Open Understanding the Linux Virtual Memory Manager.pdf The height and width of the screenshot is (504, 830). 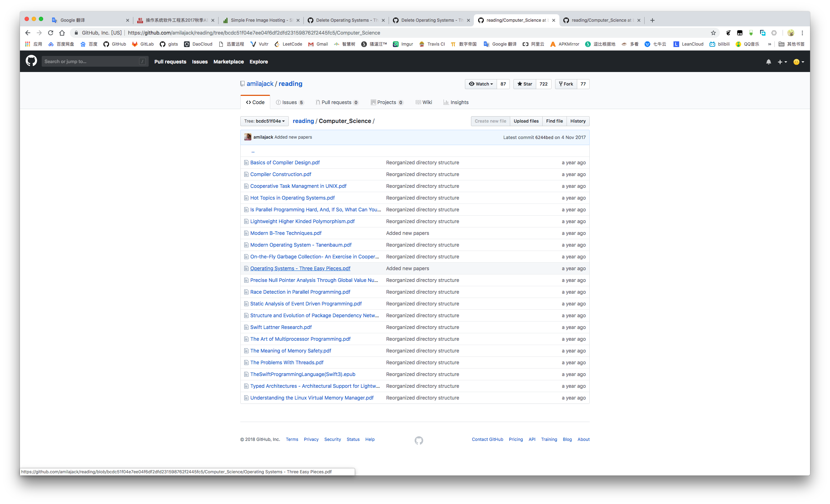312,398
